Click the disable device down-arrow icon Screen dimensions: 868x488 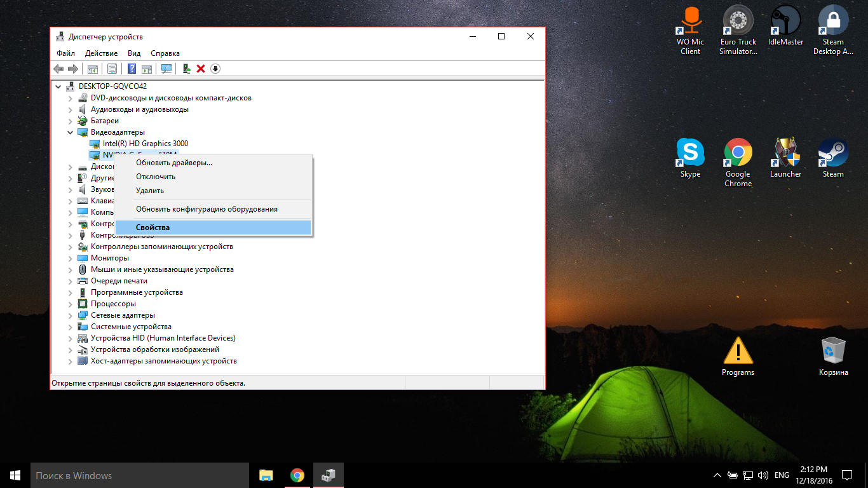pyautogui.click(x=215, y=69)
